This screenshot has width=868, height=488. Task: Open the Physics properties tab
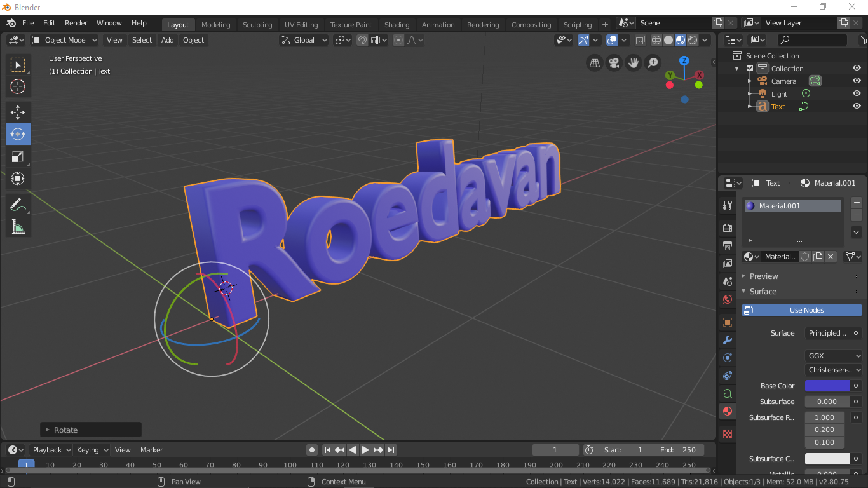(x=728, y=358)
